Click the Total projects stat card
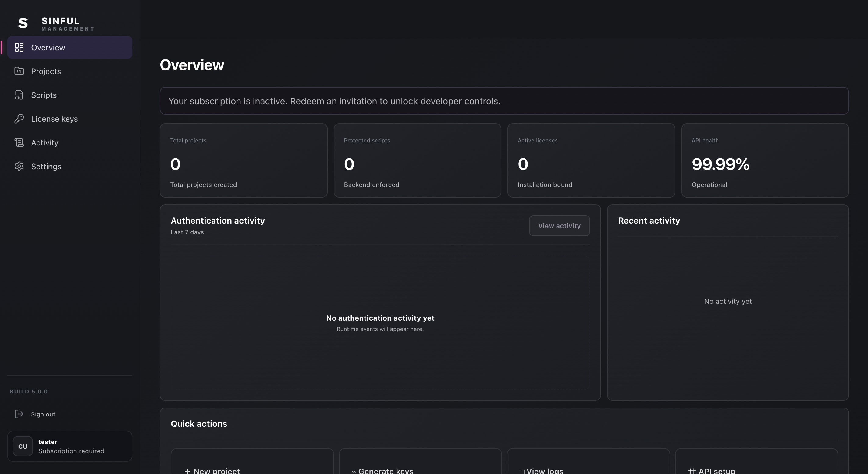 click(x=243, y=160)
